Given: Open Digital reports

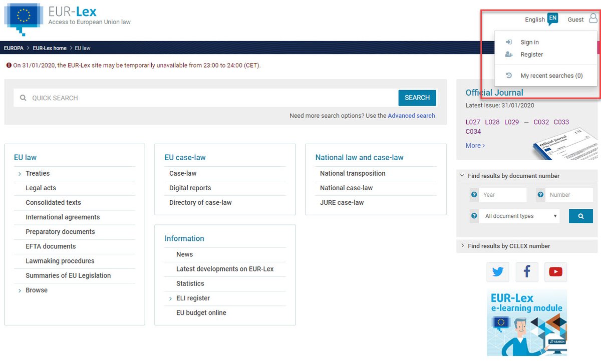Looking at the screenshot, I should [190, 188].
